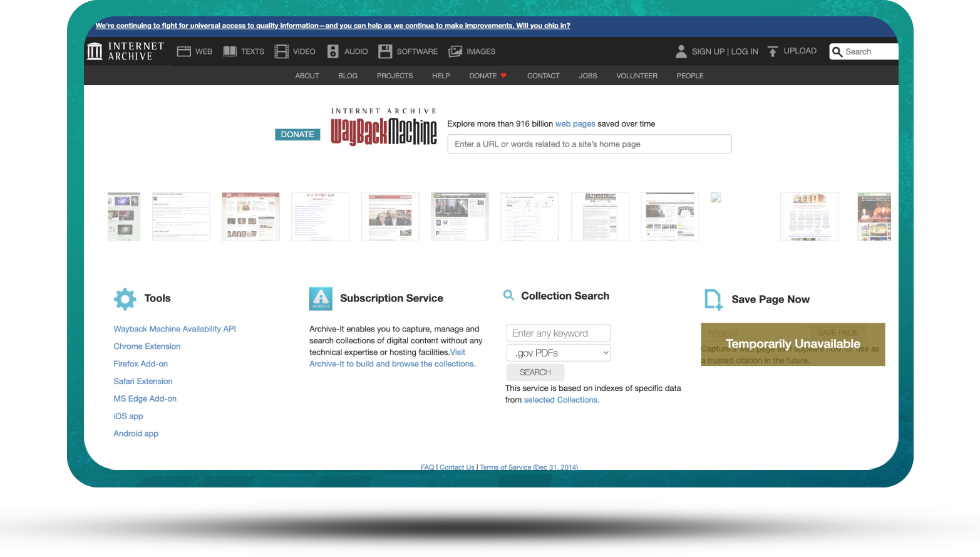Open the Software floppy disk icon
This screenshot has width=980, height=557.
pos(385,51)
